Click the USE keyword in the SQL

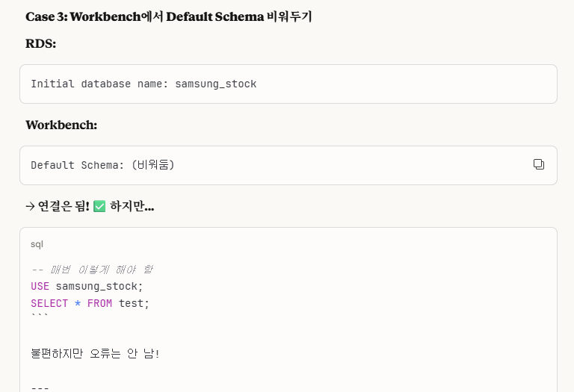(40, 286)
